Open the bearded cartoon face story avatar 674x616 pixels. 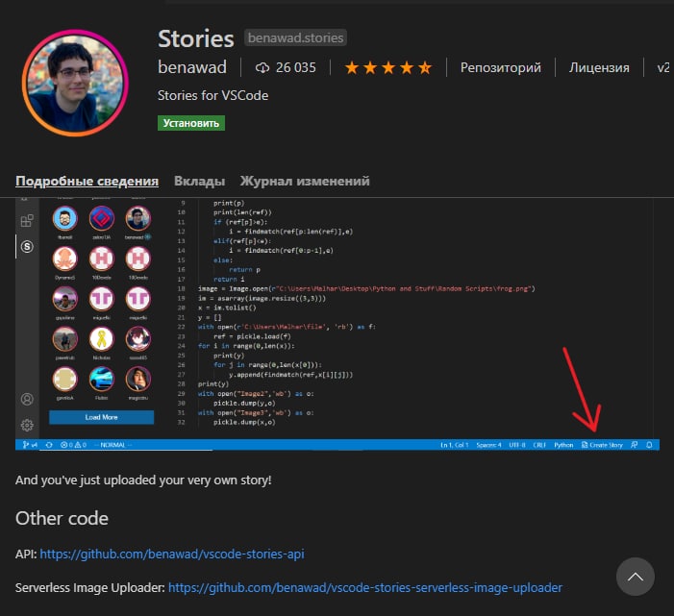pyautogui.click(x=65, y=218)
